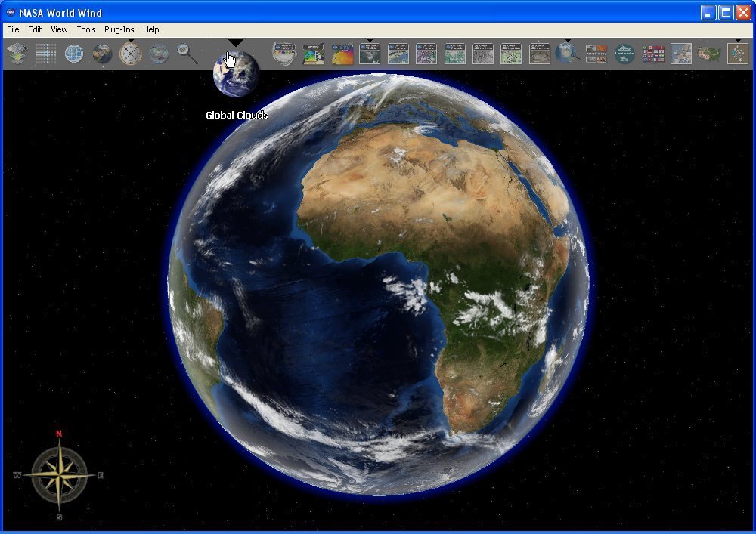Select the Blue Marble Earth globe icon

point(102,54)
